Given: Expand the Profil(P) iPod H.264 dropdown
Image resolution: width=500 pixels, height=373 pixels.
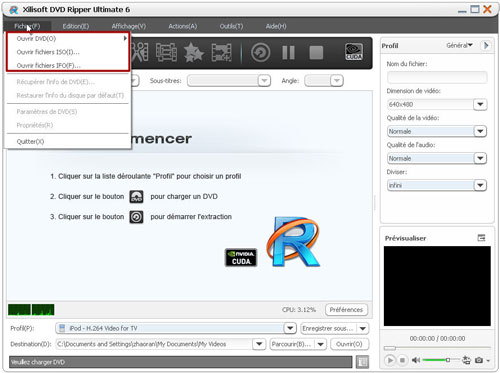Looking at the screenshot, I should (290, 328).
